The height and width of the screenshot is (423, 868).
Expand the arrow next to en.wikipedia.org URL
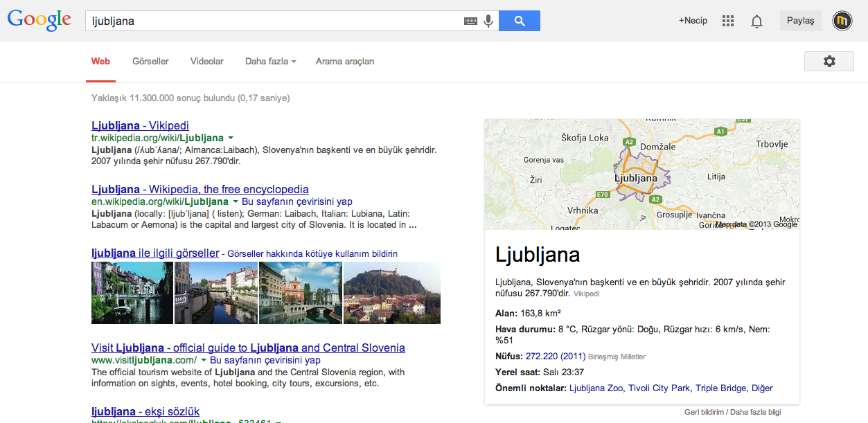[236, 201]
